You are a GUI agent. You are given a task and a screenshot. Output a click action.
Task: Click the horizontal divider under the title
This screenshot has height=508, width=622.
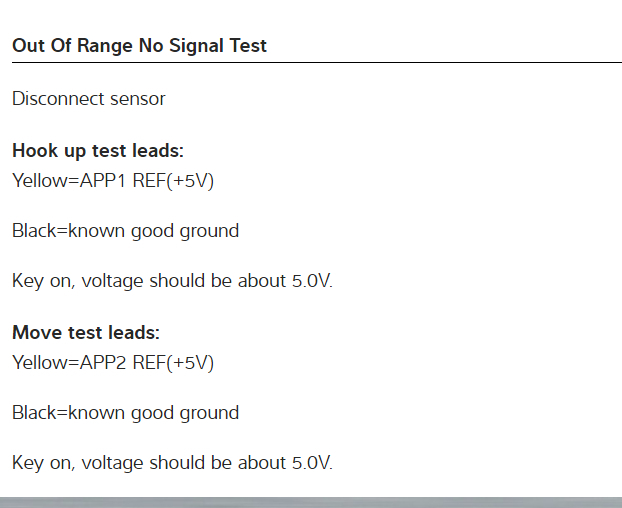click(316, 63)
